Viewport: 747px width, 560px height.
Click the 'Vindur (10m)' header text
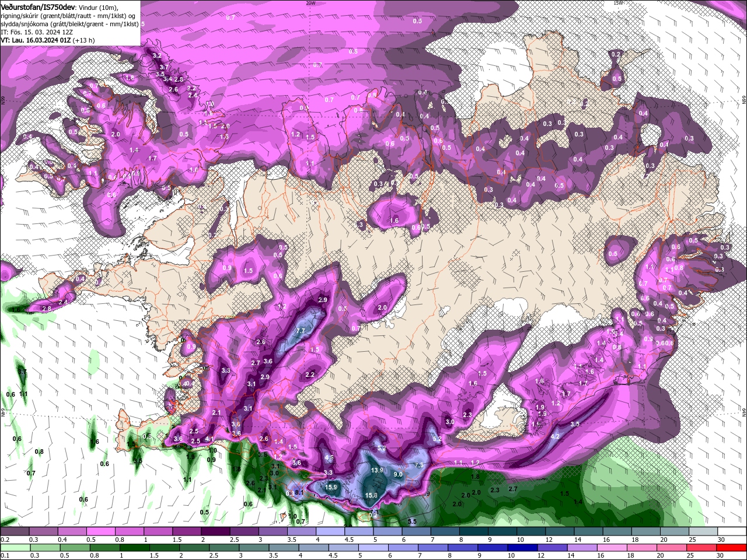click(98, 7)
